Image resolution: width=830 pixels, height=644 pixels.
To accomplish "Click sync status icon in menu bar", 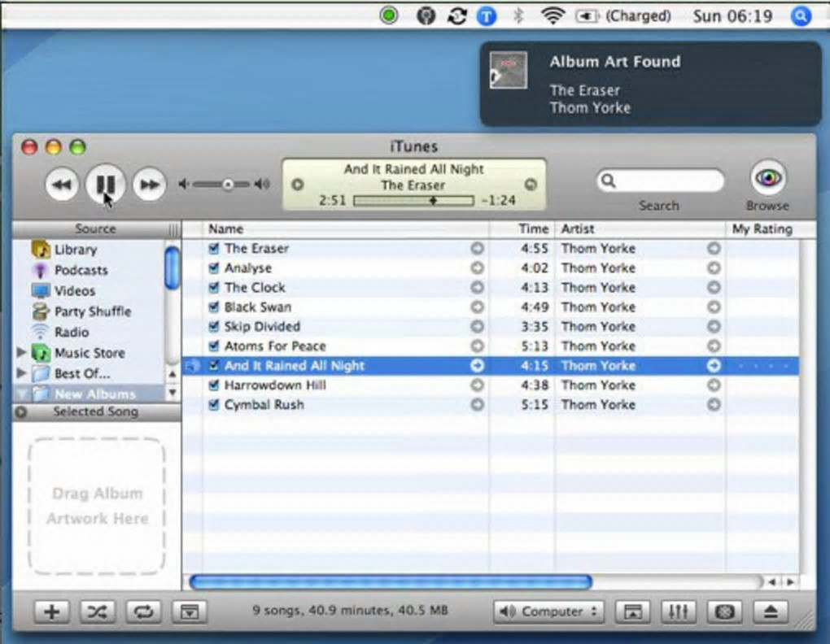I will click(456, 16).
